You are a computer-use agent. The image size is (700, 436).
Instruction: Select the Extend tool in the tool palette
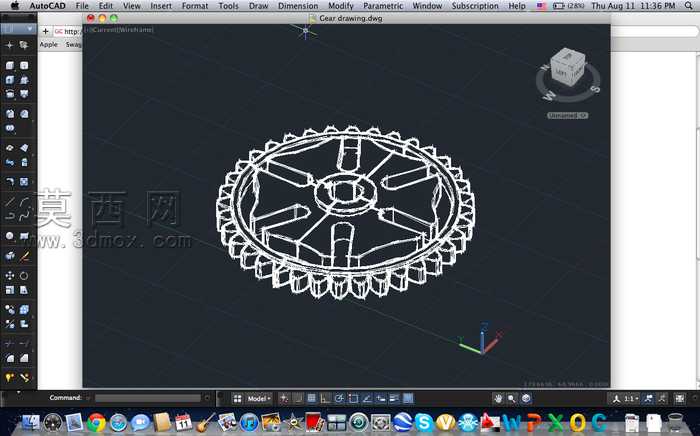[24, 343]
